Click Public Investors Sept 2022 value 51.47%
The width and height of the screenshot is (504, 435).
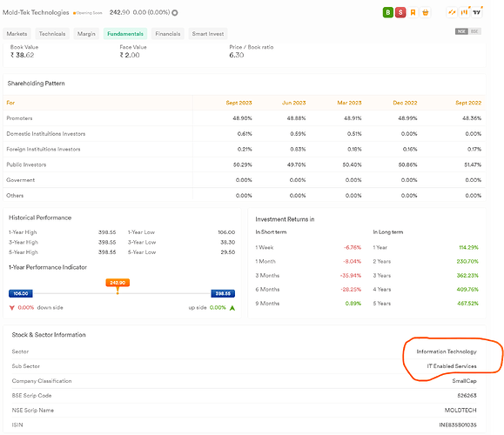[x=473, y=164]
